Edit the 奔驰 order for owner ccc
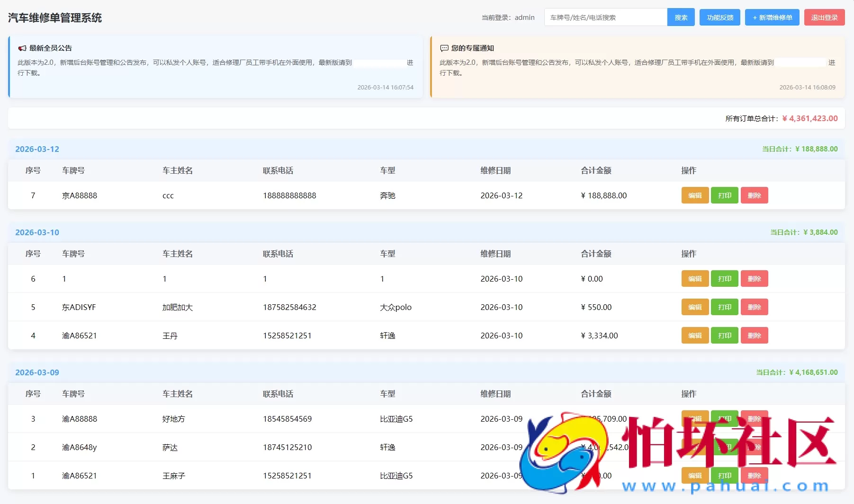 click(x=694, y=195)
